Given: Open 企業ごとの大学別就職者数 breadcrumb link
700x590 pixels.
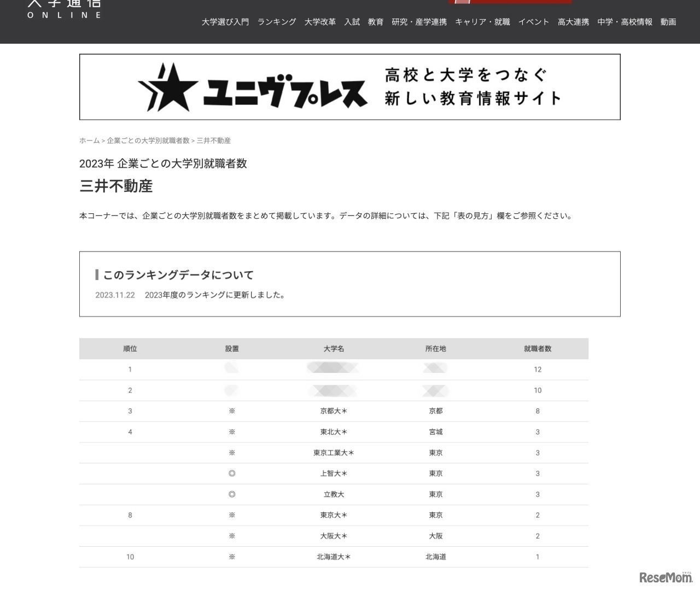Looking at the screenshot, I should [148, 141].
